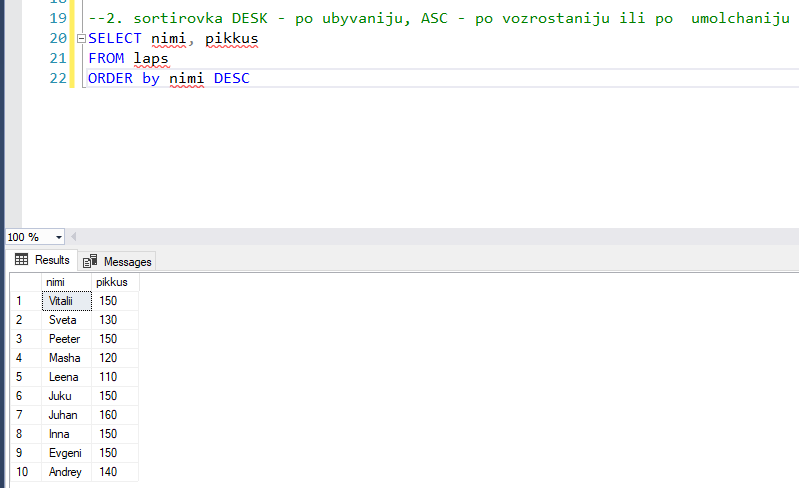
Task: Select the Peeter cell
Action: pyautogui.click(x=67, y=339)
